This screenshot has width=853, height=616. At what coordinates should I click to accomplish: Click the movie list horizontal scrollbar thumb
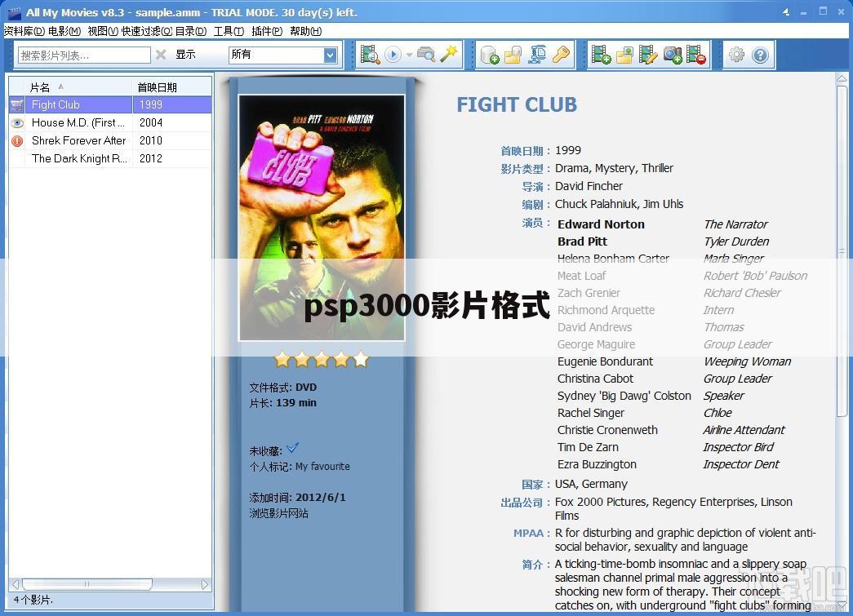87,584
